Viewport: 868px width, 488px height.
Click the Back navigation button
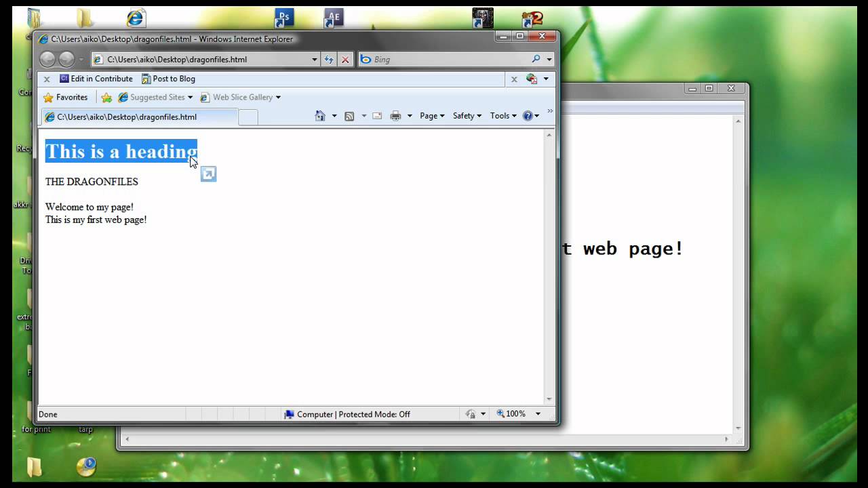click(x=47, y=59)
